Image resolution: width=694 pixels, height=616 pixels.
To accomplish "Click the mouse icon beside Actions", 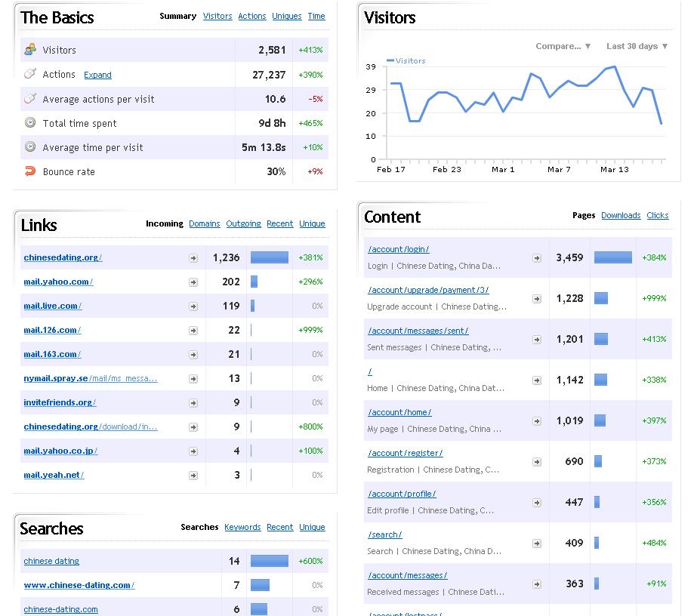I will tap(30, 74).
